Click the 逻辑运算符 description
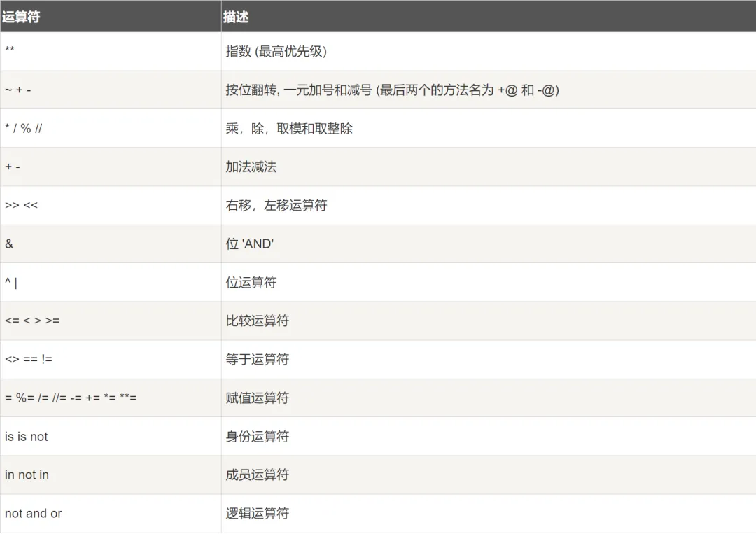This screenshot has height=534, width=756. (x=258, y=514)
